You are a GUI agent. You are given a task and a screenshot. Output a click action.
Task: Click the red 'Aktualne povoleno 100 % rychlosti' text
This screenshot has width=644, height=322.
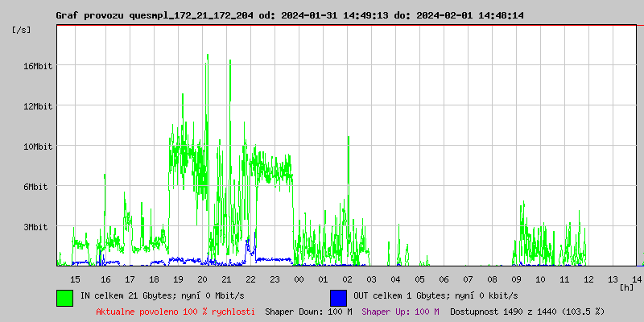tap(175, 311)
